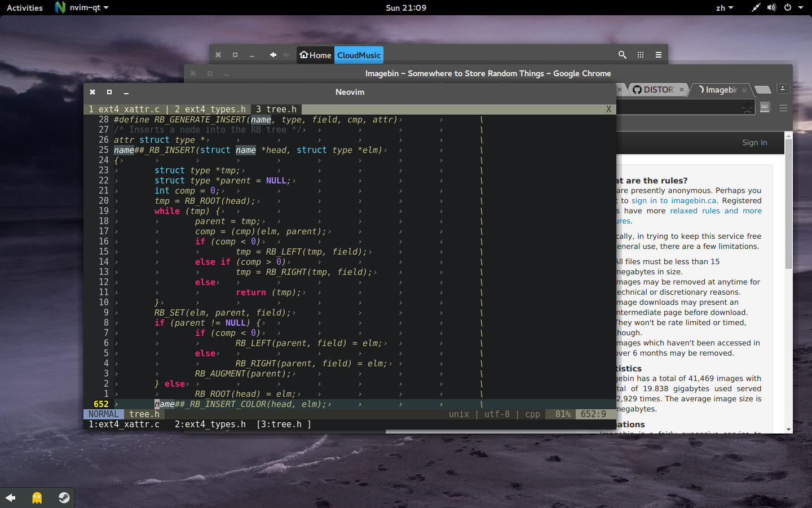The height and width of the screenshot is (508, 812).
Task: Click current line number 652
Action: [x=101, y=404]
